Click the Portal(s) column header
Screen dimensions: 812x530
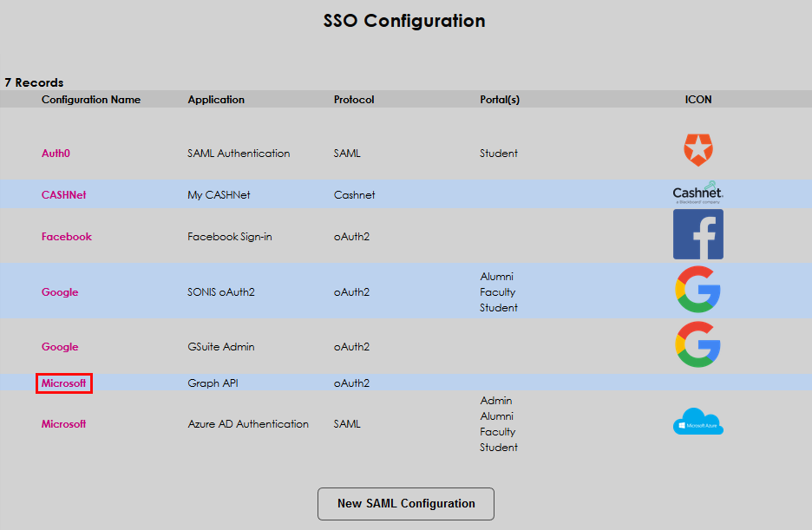(x=500, y=100)
